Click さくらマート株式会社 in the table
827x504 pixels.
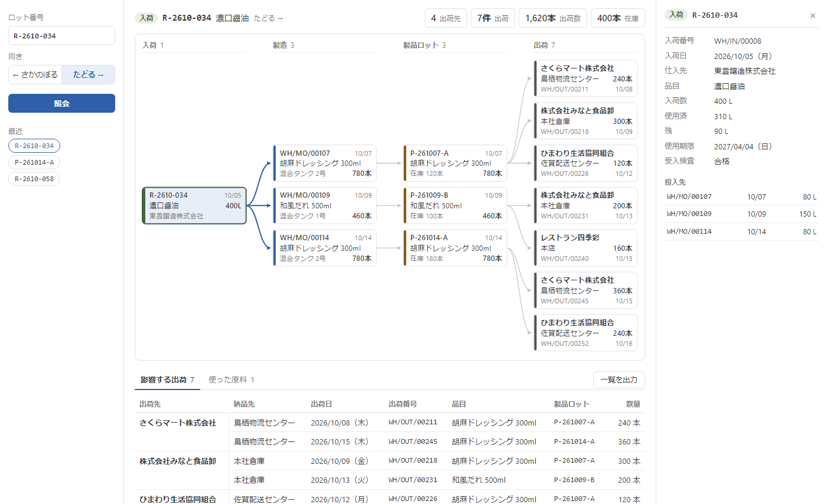[178, 423]
